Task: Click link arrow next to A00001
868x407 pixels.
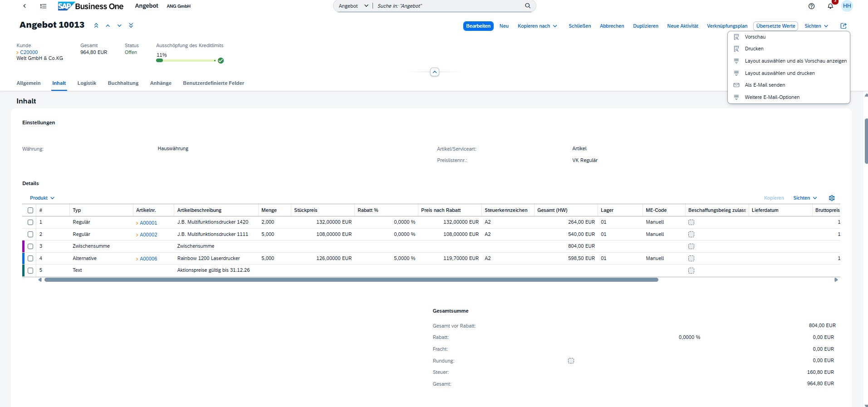Action: coord(137,223)
